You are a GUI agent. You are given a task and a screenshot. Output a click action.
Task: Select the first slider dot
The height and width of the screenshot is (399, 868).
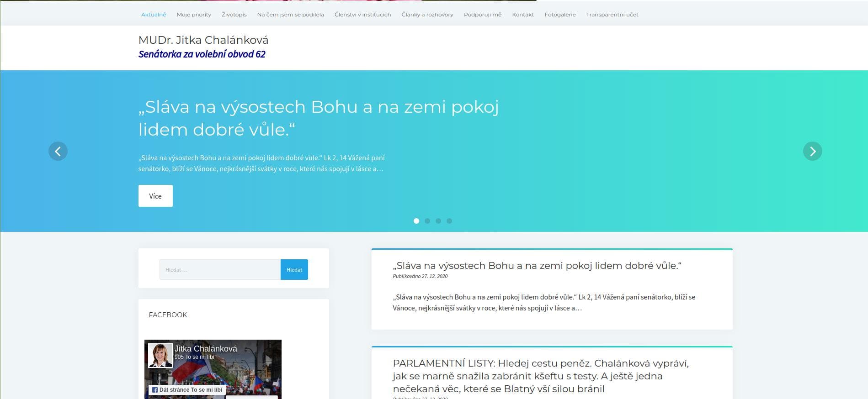pyautogui.click(x=416, y=221)
